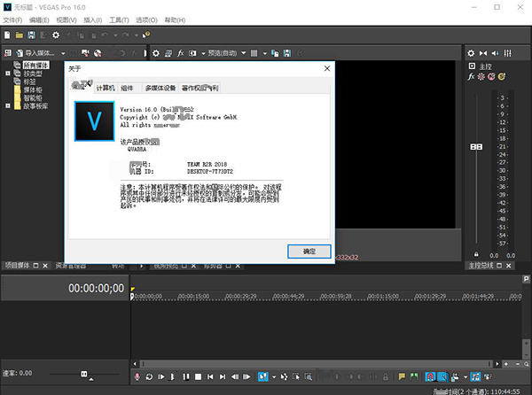
Task: Toggle the split screen view icon
Action: pyautogui.click(x=192, y=53)
